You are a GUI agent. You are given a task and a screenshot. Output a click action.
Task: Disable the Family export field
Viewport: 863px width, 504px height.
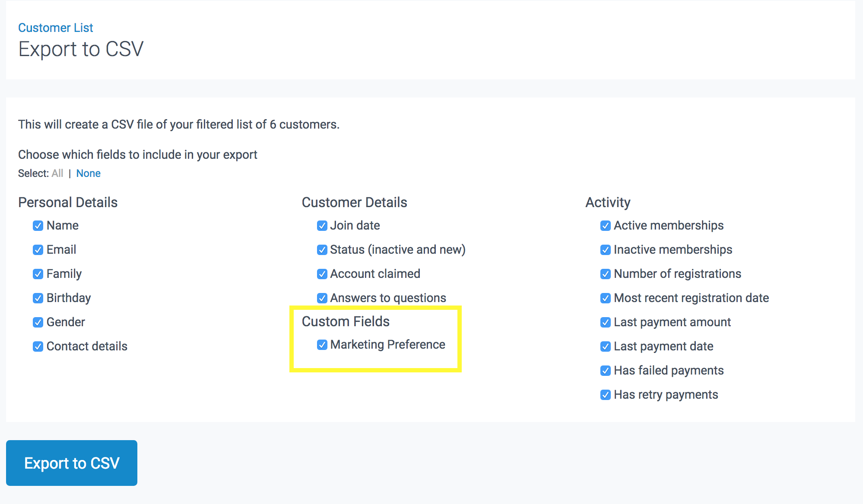tap(38, 274)
